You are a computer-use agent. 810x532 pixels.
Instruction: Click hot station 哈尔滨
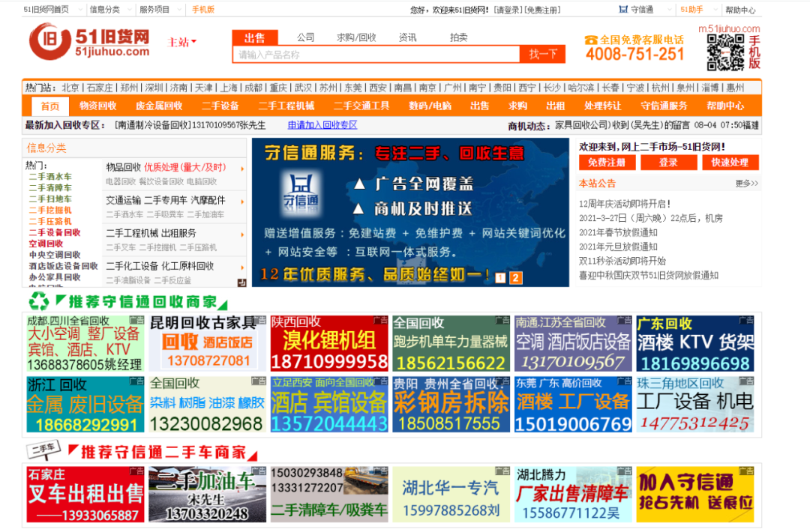tap(580, 88)
